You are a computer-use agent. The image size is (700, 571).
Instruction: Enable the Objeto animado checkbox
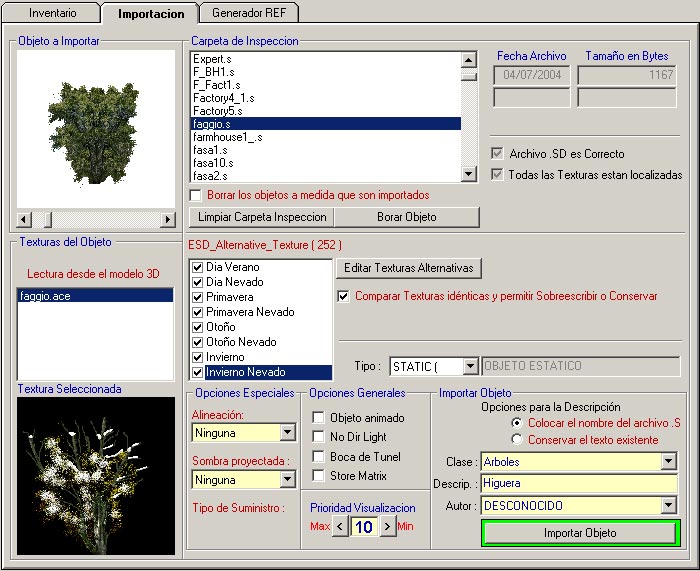click(x=319, y=418)
